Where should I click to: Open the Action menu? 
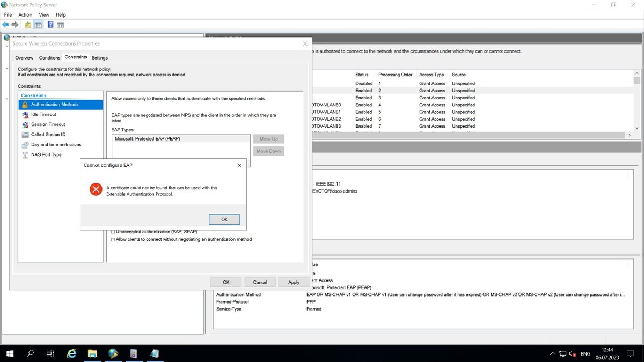coord(25,15)
